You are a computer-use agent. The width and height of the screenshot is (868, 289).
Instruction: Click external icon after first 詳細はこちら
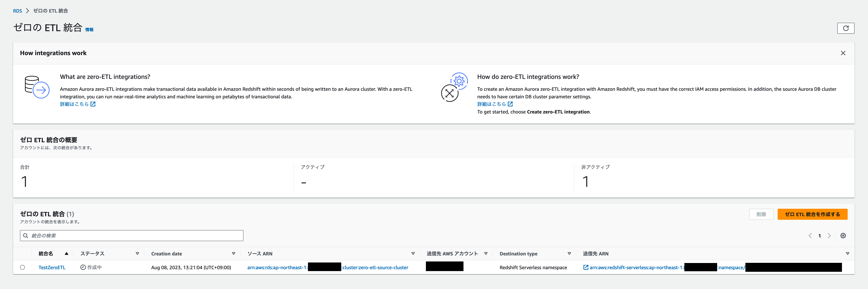[x=93, y=104]
